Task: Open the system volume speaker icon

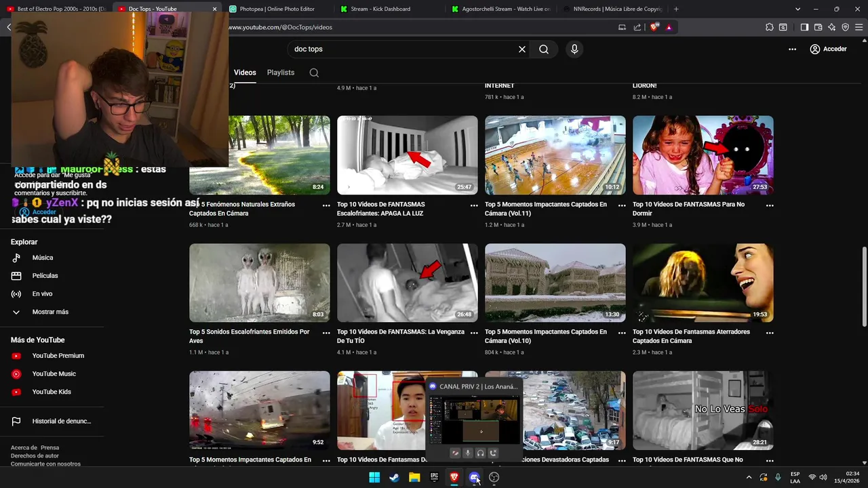Action: pyautogui.click(x=823, y=477)
